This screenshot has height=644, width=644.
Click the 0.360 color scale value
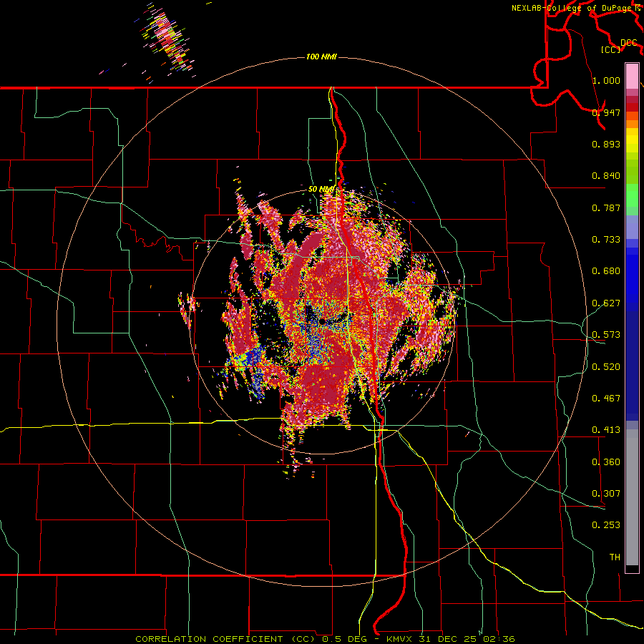point(606,462)
